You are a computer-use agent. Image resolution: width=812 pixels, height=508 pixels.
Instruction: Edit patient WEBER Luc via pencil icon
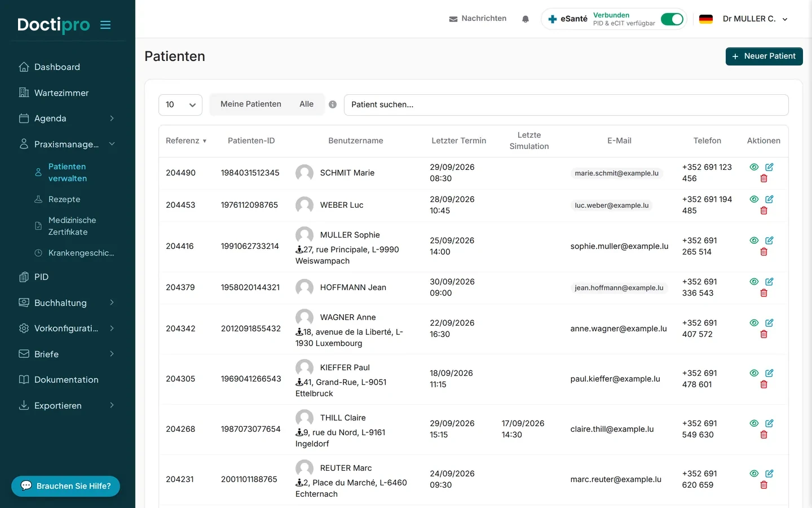[769, 199]
